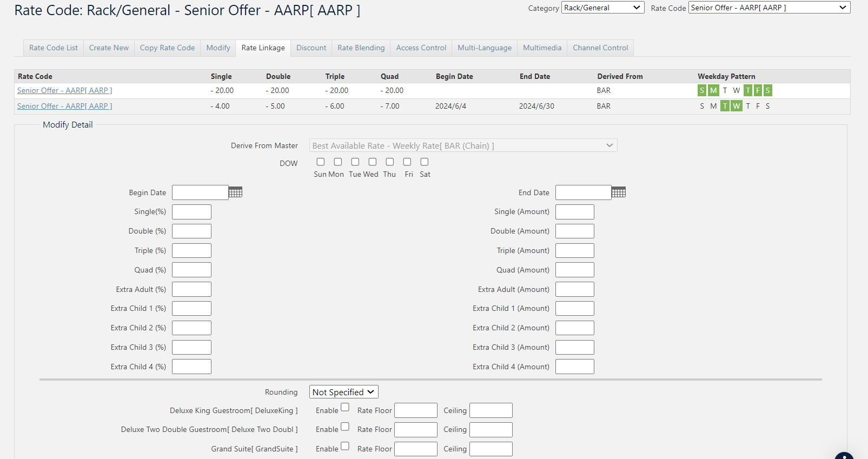868x459 pixels.
Task: Toggle the Sat day-of-week checkbox
Action: click(425, 162)
